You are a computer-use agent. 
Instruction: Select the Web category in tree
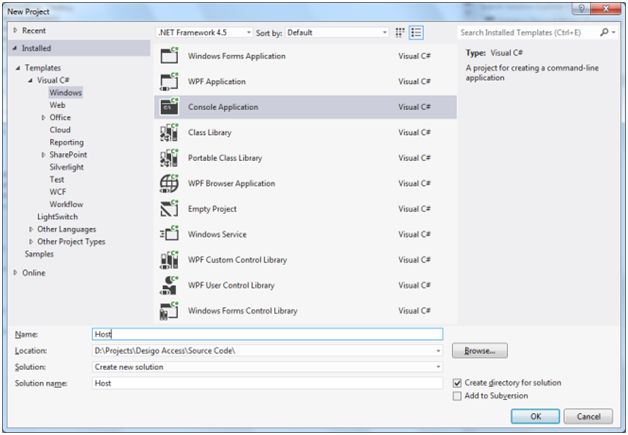tap(57, 105)
